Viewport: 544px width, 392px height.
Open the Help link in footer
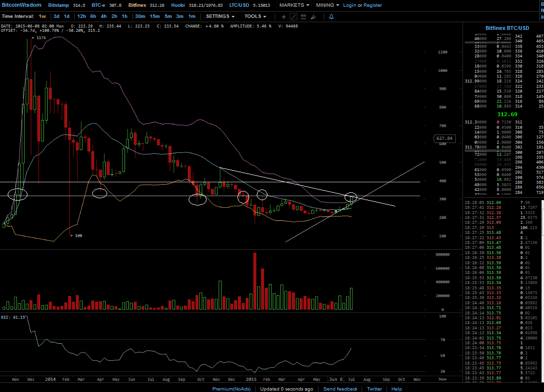click(x=397, y=389)
